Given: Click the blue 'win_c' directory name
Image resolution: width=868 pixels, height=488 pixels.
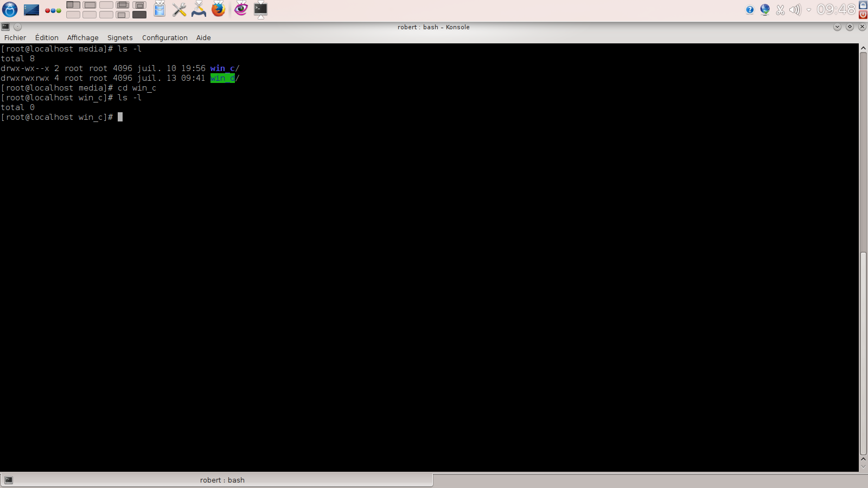Looking at the screenshot, I should 222,68.
